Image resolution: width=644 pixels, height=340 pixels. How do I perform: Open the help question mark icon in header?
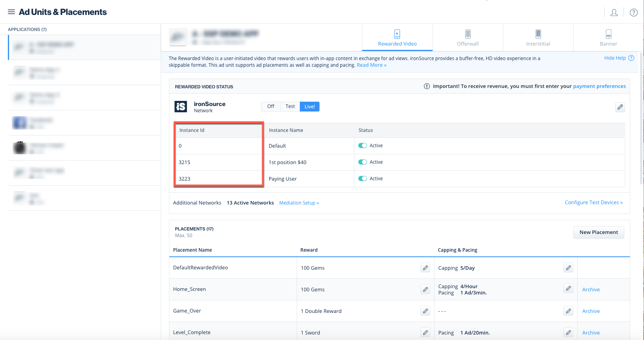click(634, 13)
